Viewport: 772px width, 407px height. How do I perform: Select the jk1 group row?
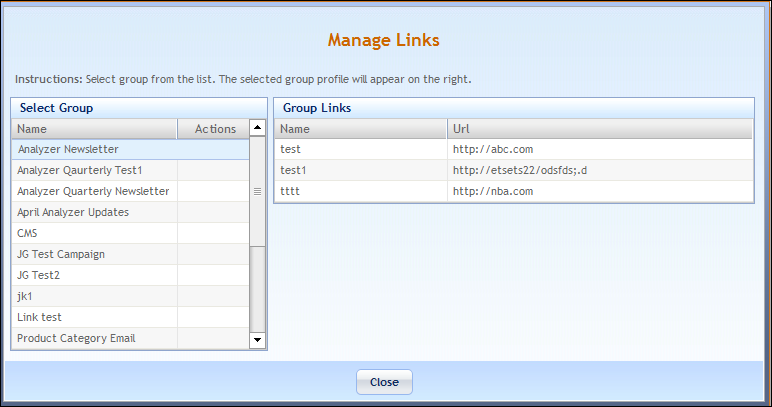tap(130, 296)
